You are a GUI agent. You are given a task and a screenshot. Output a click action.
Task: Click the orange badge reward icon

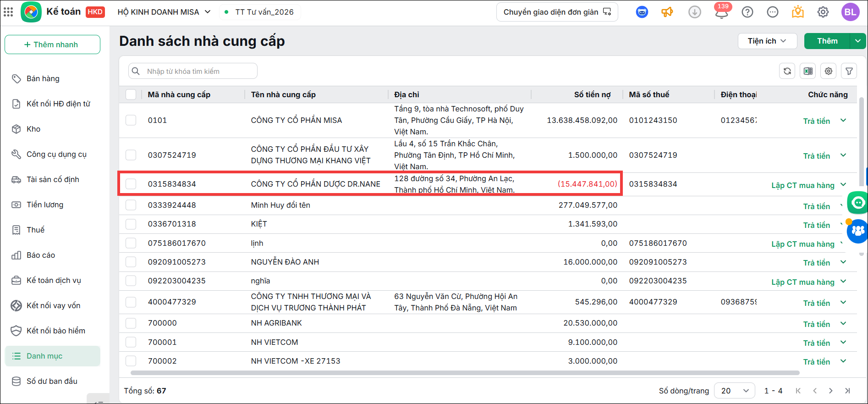coord(798,12)
